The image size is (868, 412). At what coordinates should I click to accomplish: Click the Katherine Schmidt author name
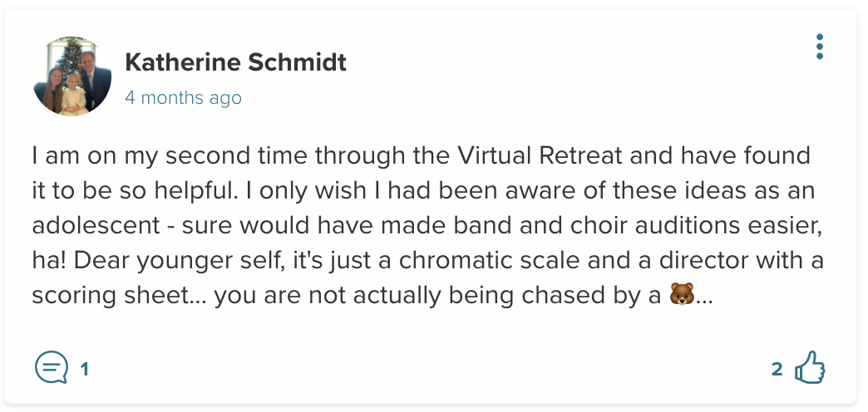(x=235, y=62)
